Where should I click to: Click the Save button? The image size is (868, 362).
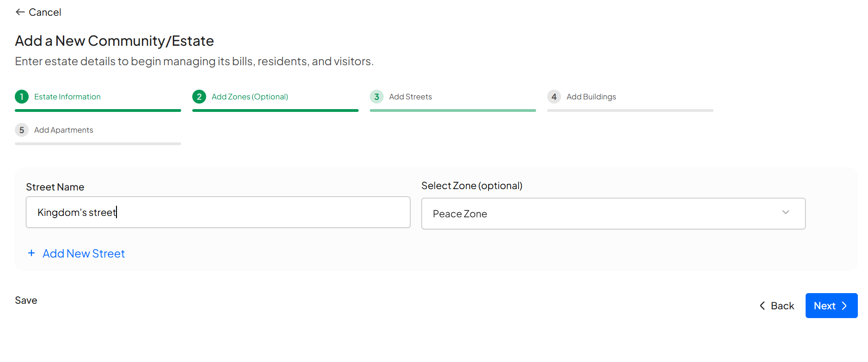pos(26,301)
